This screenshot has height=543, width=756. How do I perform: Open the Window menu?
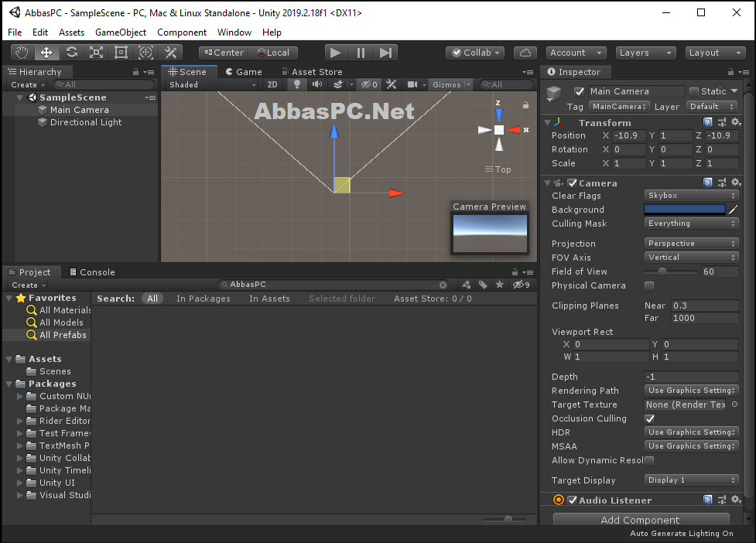(234, 32)
